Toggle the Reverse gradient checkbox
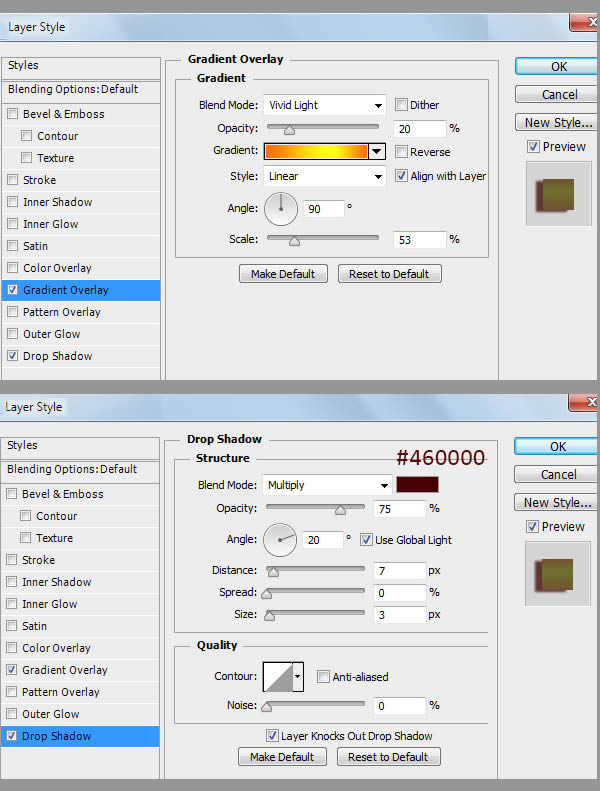600x791 pixels. 402,152
